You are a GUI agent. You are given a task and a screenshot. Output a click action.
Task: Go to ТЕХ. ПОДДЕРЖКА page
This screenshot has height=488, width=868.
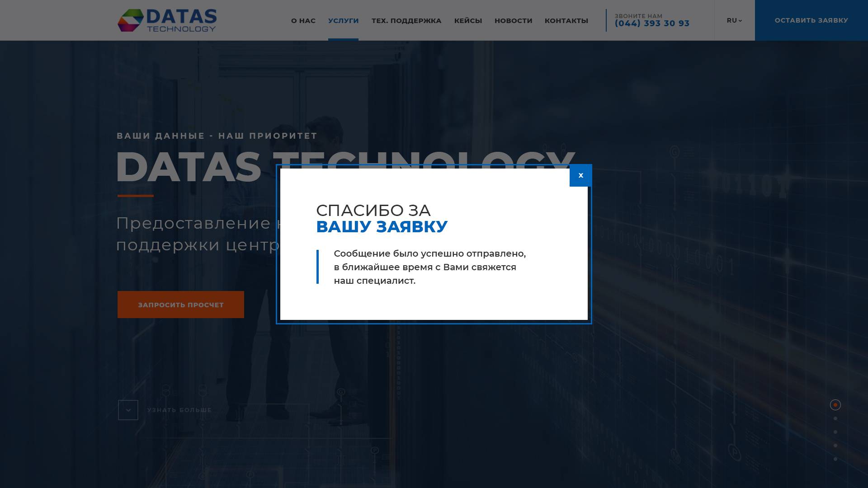[x=406, y=21]
